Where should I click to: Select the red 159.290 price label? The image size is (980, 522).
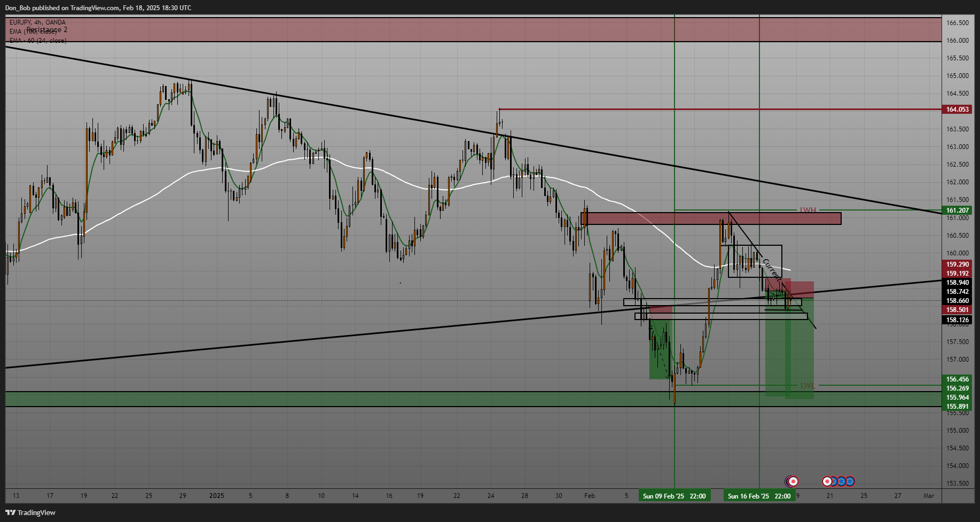[x=957, y=264]
